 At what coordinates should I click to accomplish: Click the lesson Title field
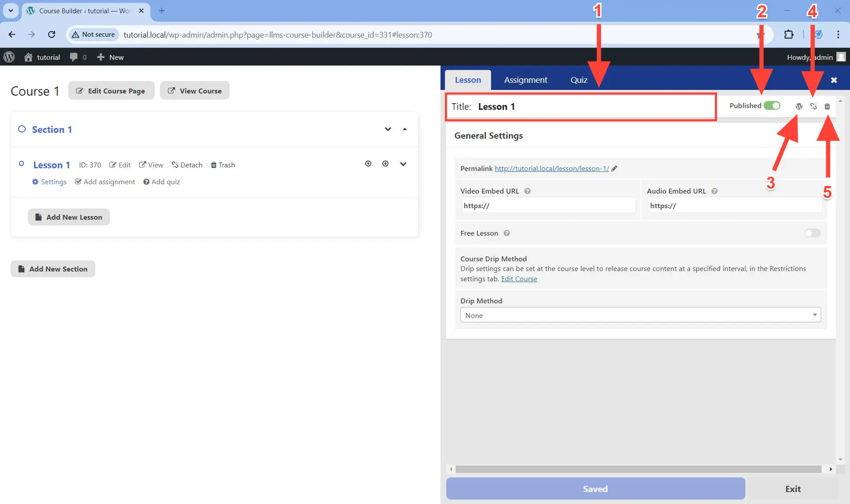(x=581, y=106)
